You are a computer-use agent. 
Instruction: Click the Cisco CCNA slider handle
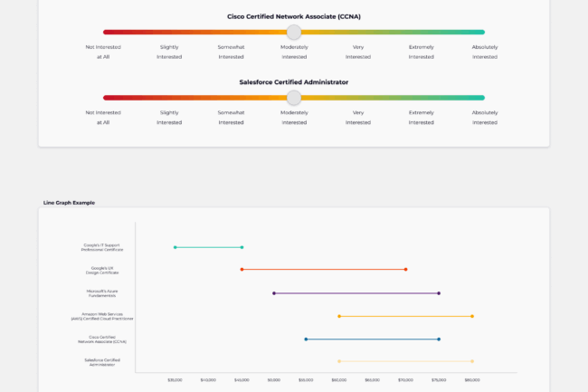click(293, 32)
